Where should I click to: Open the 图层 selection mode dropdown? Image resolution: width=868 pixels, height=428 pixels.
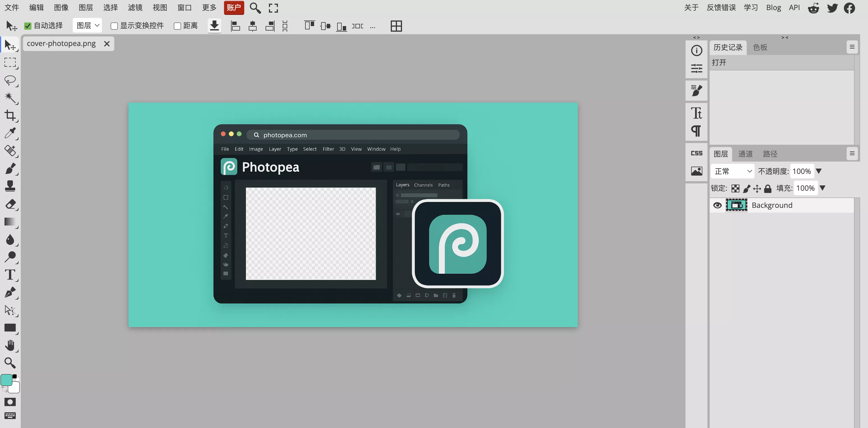[87, 25]
